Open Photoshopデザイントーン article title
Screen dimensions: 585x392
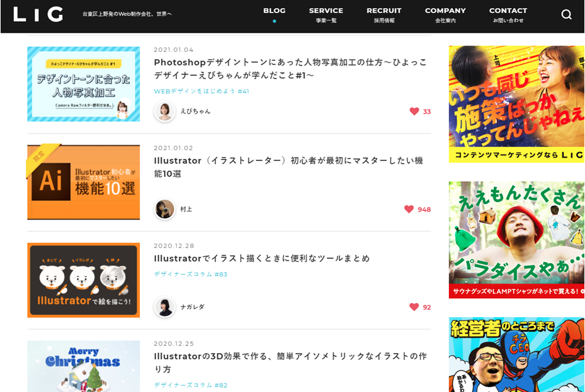[x=290, y=69]
